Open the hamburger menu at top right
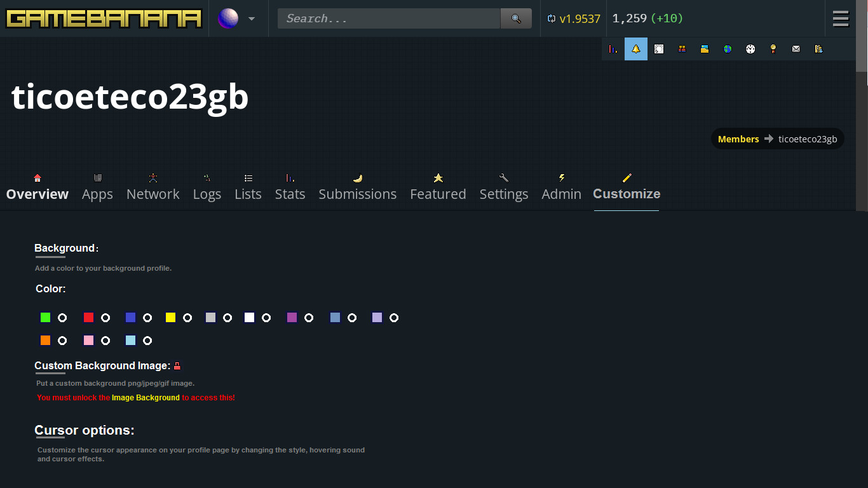 click(840, 18)
